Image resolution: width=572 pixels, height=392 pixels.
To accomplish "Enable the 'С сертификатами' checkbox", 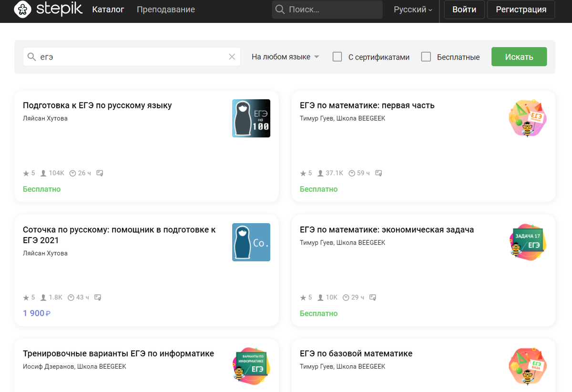I will 337,57.
